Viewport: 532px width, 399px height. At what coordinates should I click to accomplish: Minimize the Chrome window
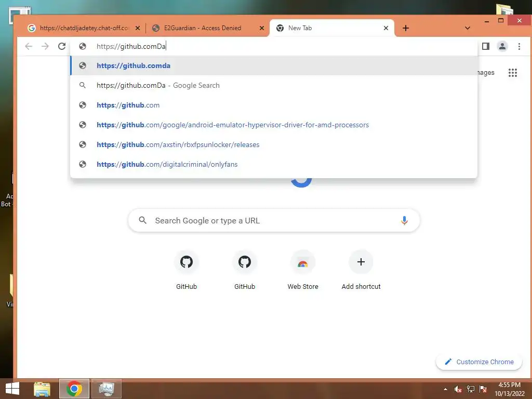487,21
